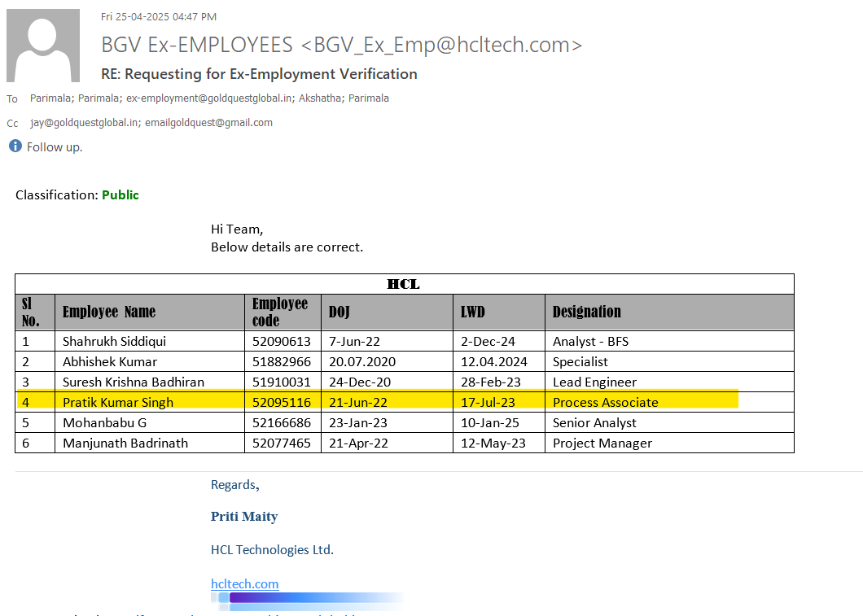
Task: Click signature name Priti Maity
Action: (244, 517)
